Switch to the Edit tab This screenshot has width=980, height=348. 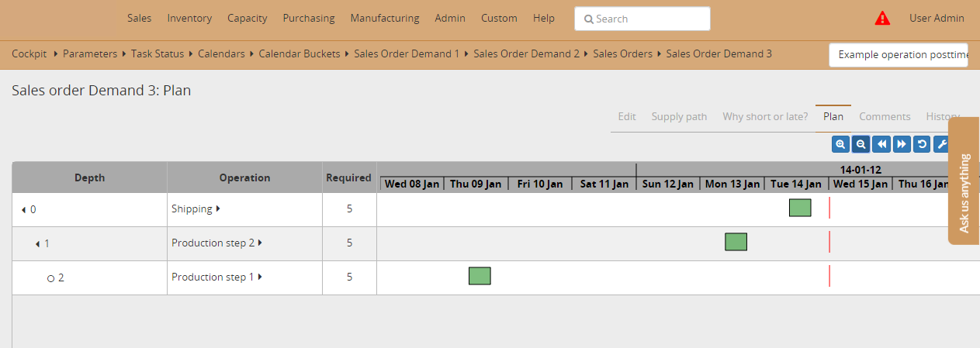click(627, 116)
